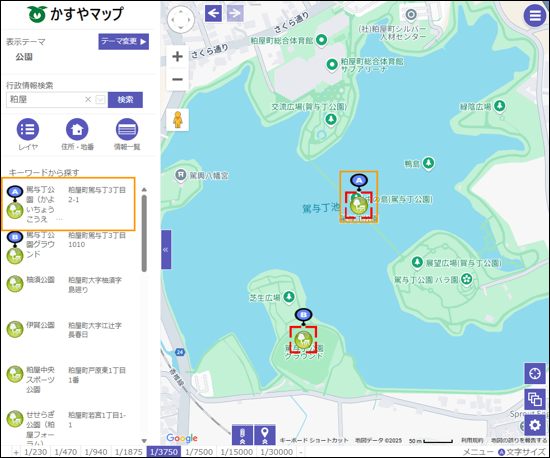Click the 緑陰広場 park pin
Screen dimensions: 550x458
point(499,106)
